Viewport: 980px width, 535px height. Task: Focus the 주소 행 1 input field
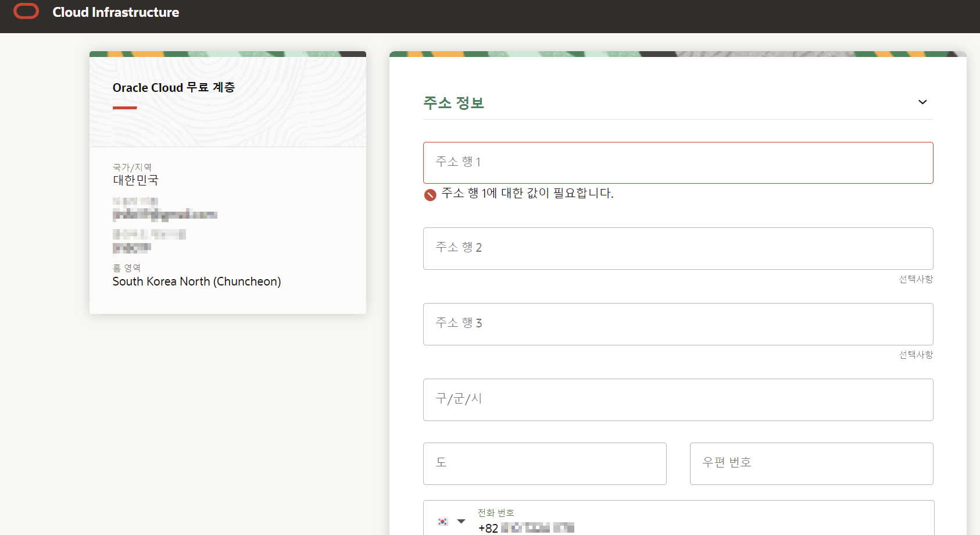[678, 163]
